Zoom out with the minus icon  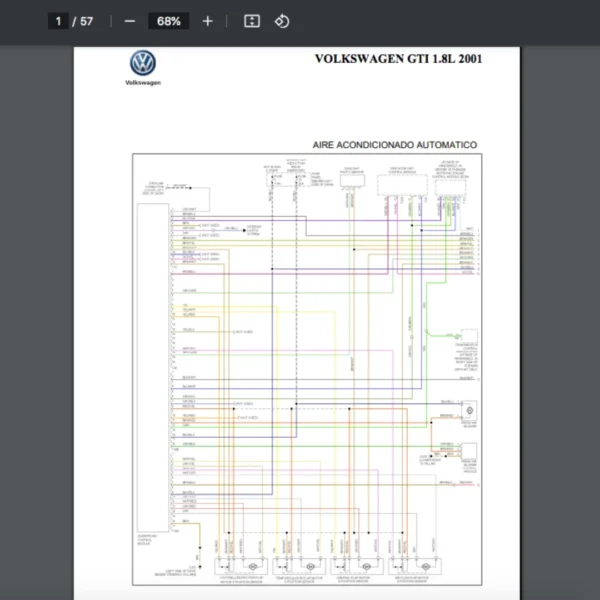[129, 21]
